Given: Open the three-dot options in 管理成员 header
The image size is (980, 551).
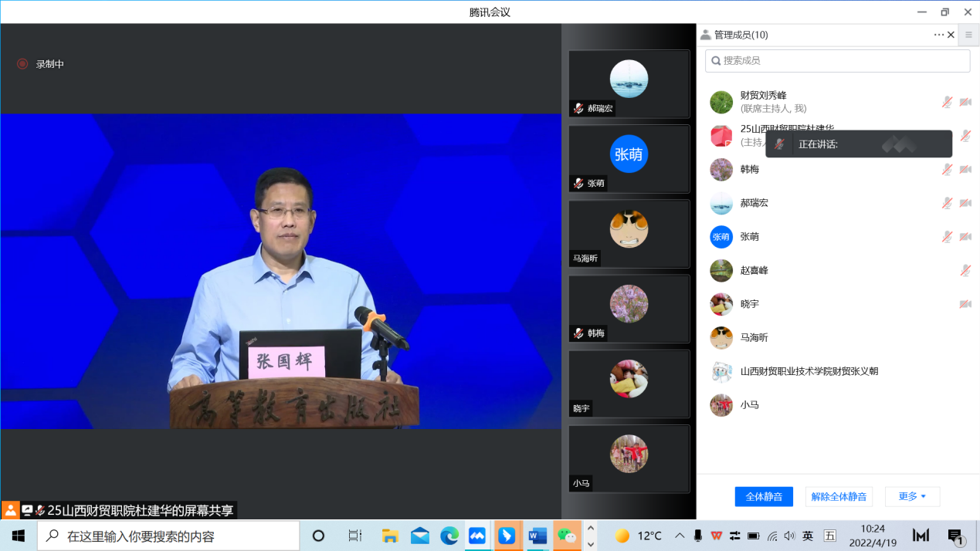Looking at the screenshot, I should pos(938,35).
